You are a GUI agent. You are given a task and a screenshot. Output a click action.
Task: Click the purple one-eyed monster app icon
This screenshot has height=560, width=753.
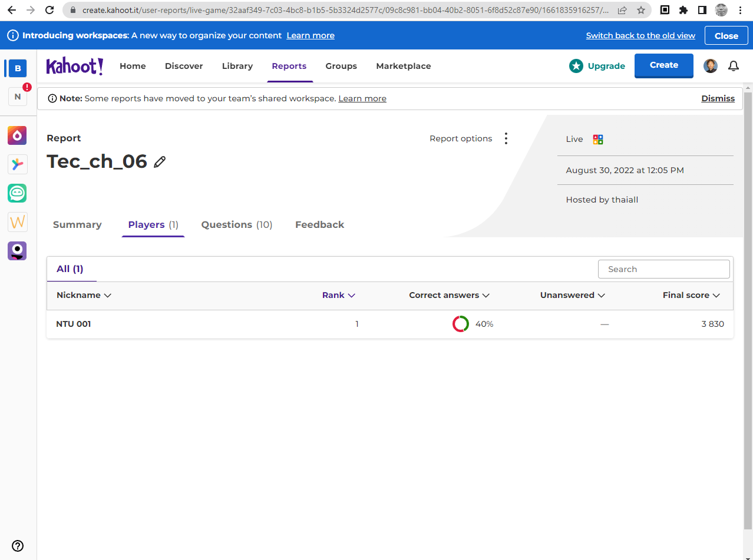[17, 251]
